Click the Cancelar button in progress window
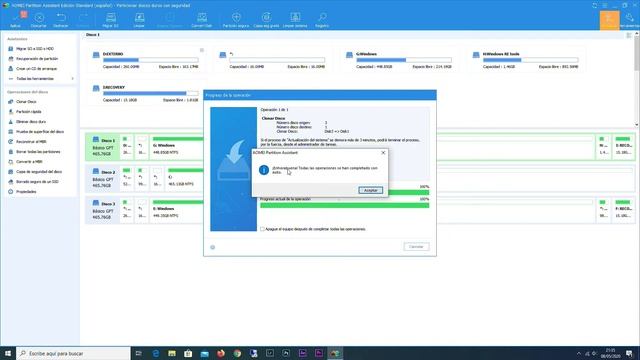 point(416,247)
